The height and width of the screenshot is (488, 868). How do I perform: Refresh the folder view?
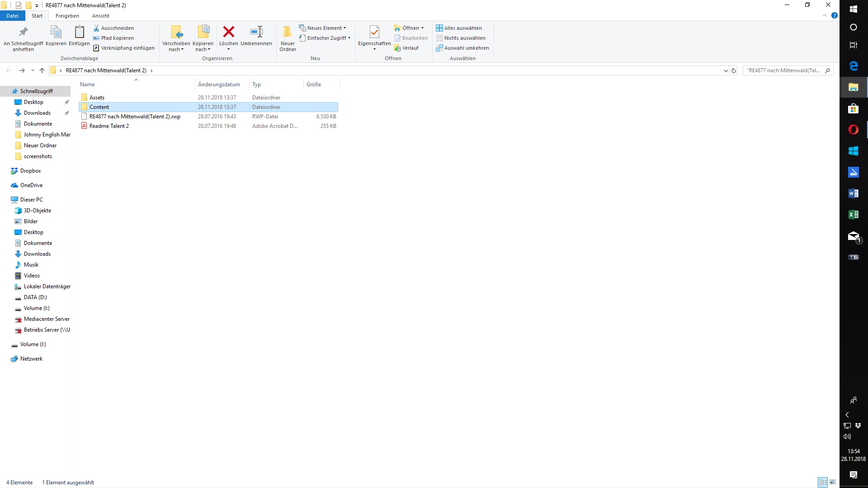pyautogui.click(x=734, y=70)
